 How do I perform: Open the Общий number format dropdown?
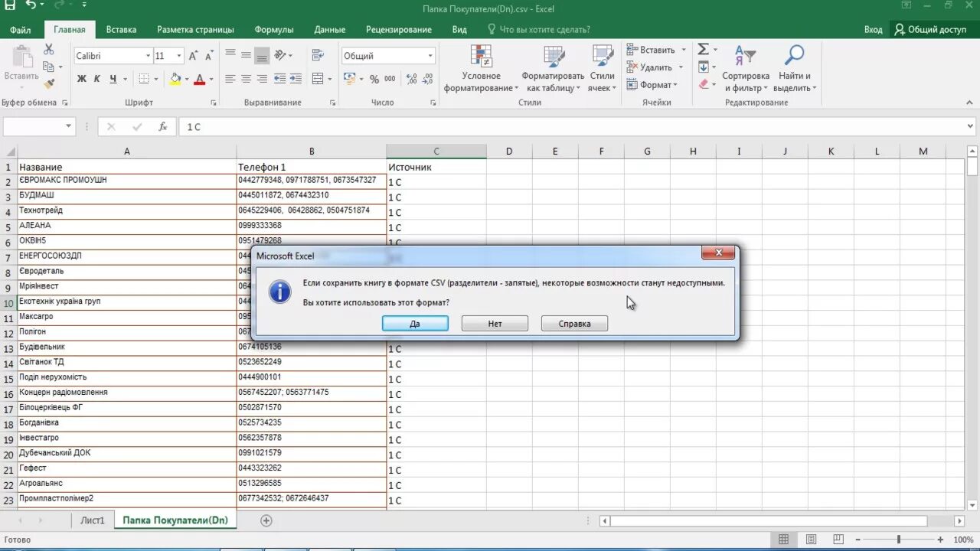tap(430, 56)
